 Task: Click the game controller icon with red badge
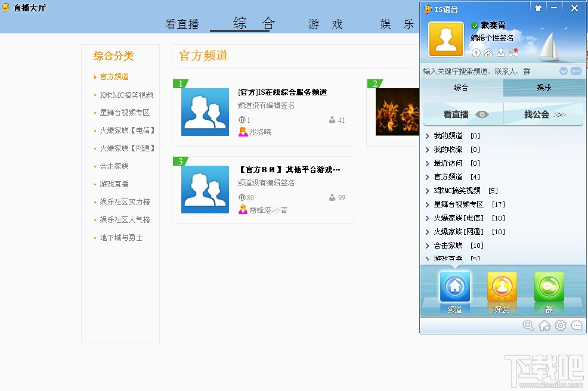click(x=513, y=53)
